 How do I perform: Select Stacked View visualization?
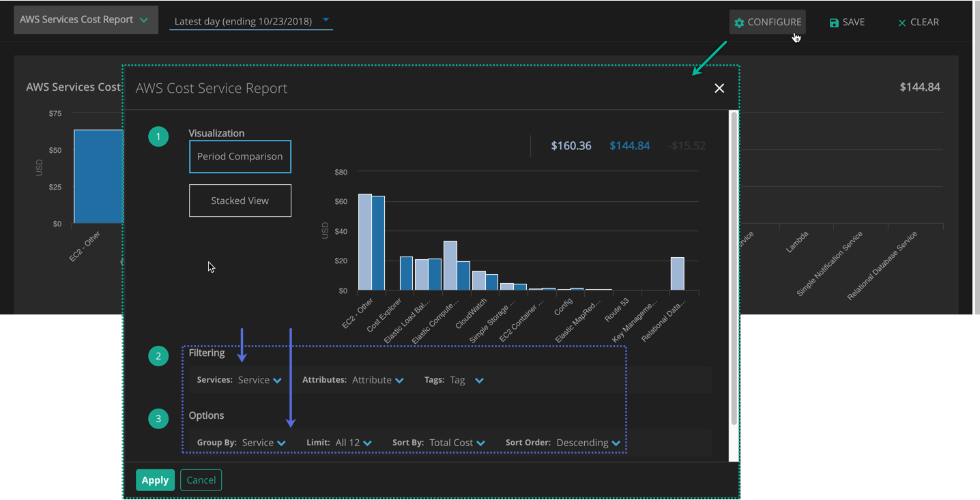coord(240,201)
